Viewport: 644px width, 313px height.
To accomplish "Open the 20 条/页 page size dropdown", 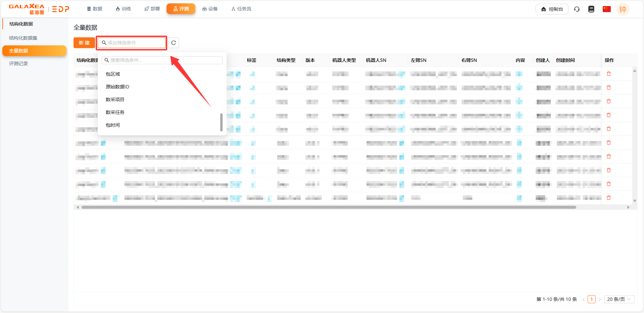I will click(x=619, y=299).
